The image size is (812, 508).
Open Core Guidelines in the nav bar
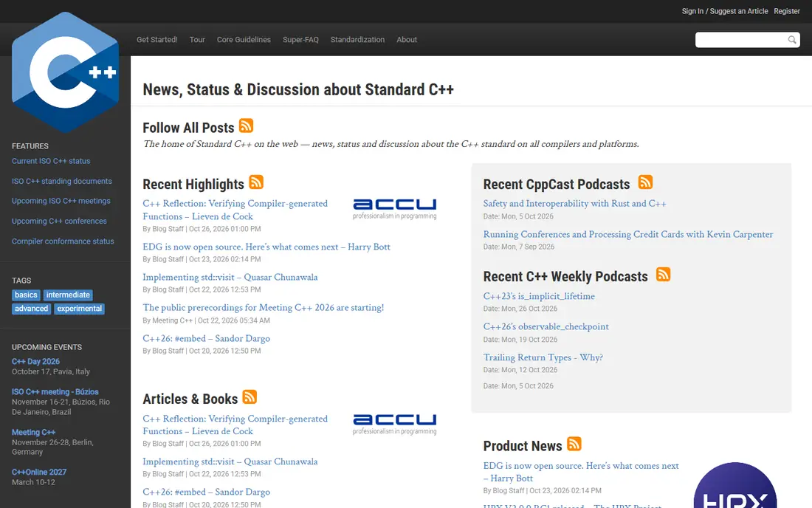point(244,39)
